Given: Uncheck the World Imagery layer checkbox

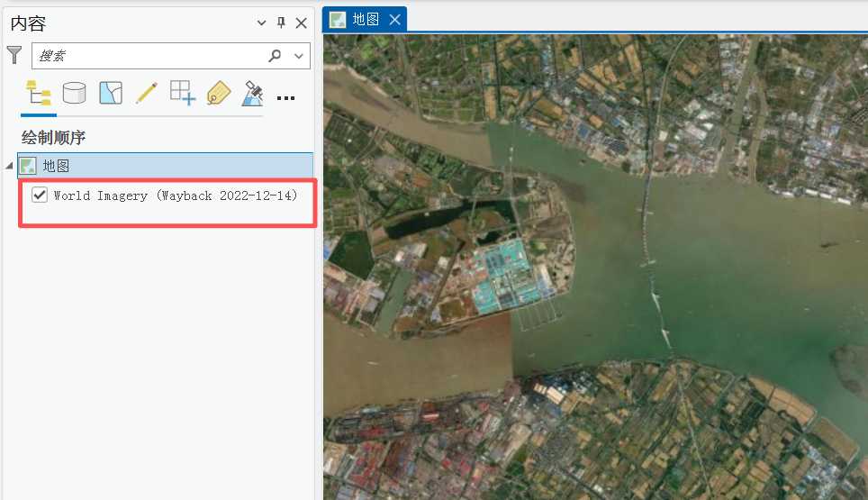Looking at the screenshot, I should coord(40,195).
